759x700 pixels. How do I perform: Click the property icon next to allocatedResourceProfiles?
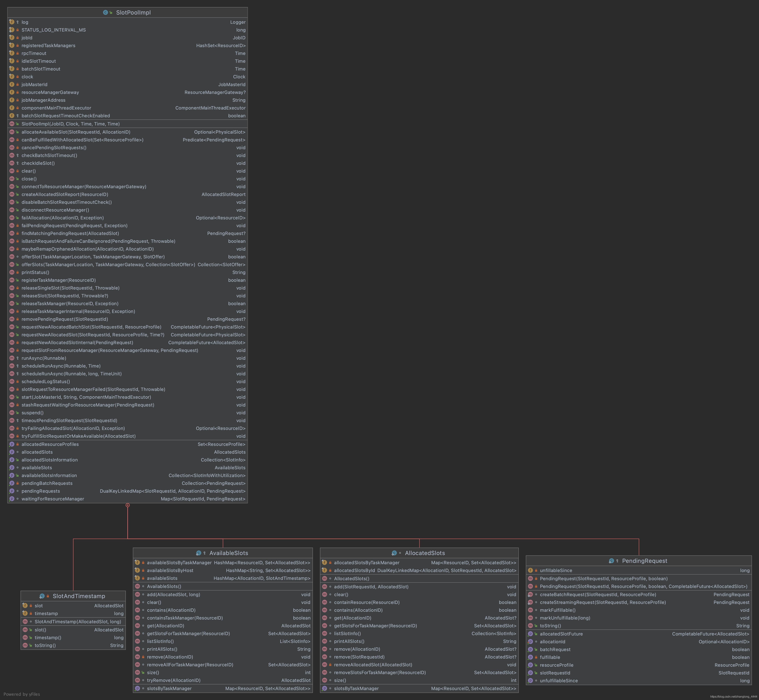[12, 444]
